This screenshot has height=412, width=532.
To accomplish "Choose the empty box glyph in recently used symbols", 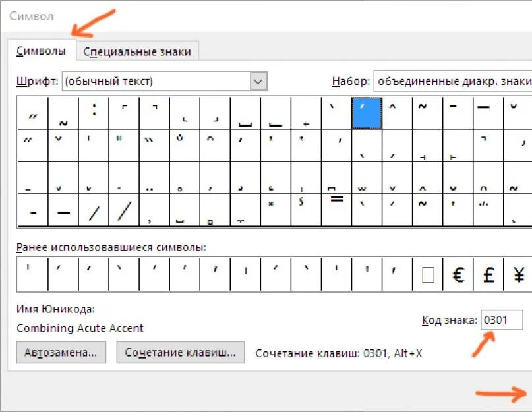I will (x=427, y=274).
